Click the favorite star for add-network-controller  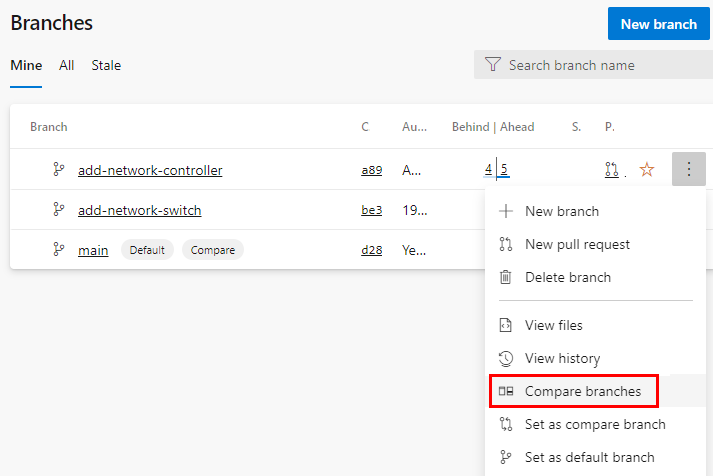pyautogui.click(x=647, y=170)
